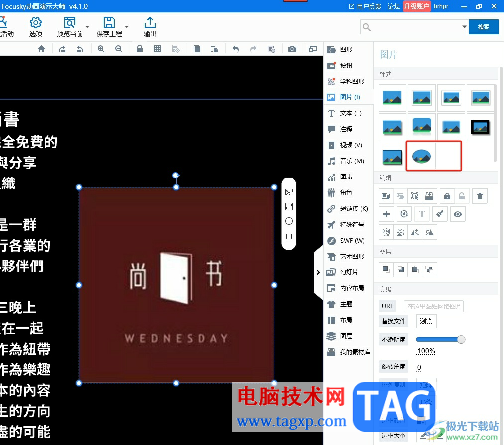Toggle the canvas lock in toolbar
504x445 pixels.
click(139, 49)
